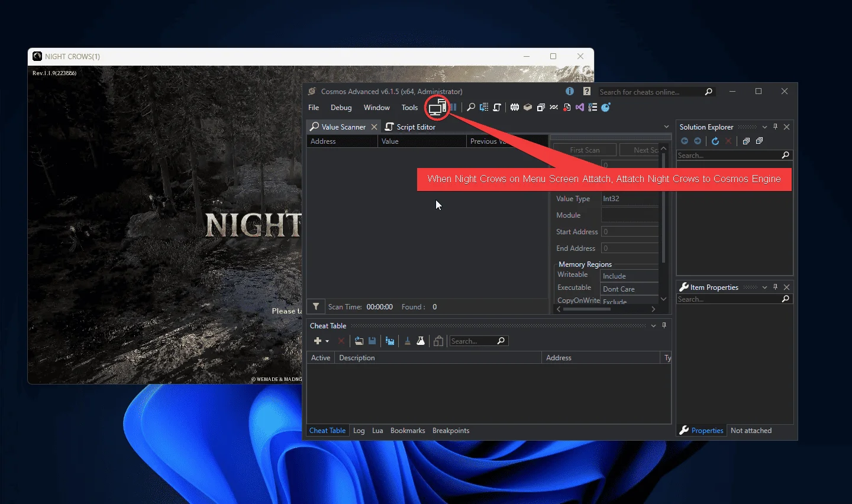Switch to the Breakpoints tab
Image resolution: width=852 pixels, height=504 pixels.
451,431
